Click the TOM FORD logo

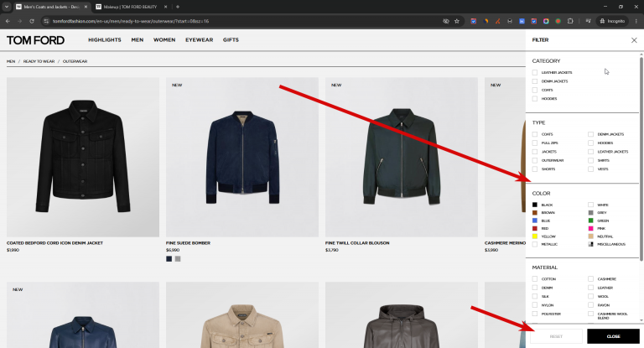tap(35, 40)
